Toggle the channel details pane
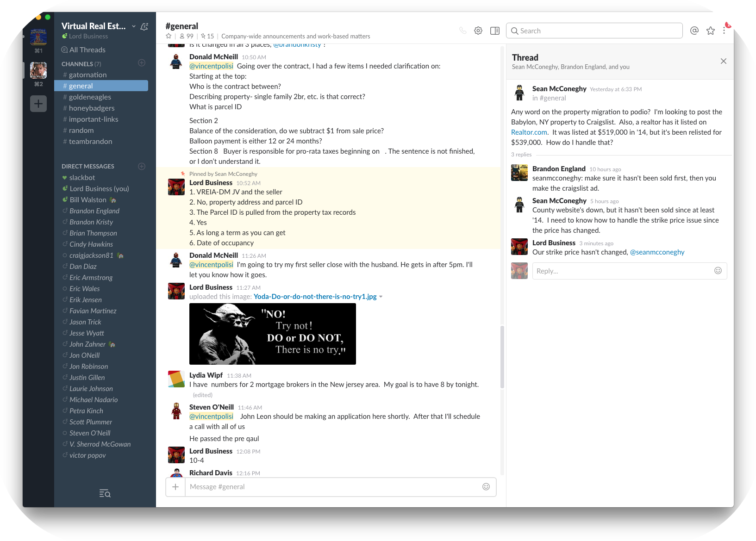The image size is (756, 541). click(495, 31)
